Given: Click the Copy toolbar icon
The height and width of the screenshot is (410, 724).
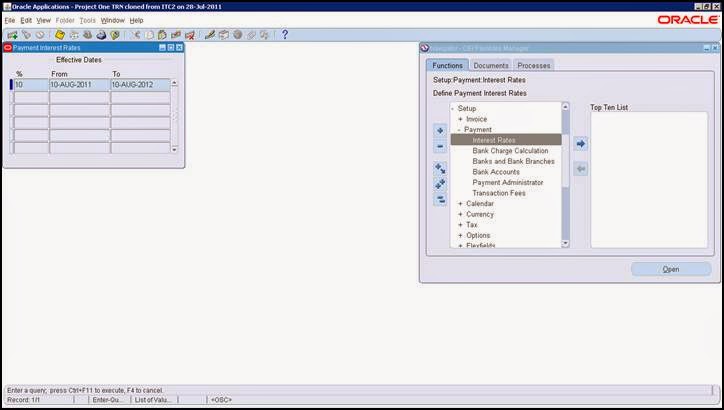Looking at the screenshot, I should point(149,35).
